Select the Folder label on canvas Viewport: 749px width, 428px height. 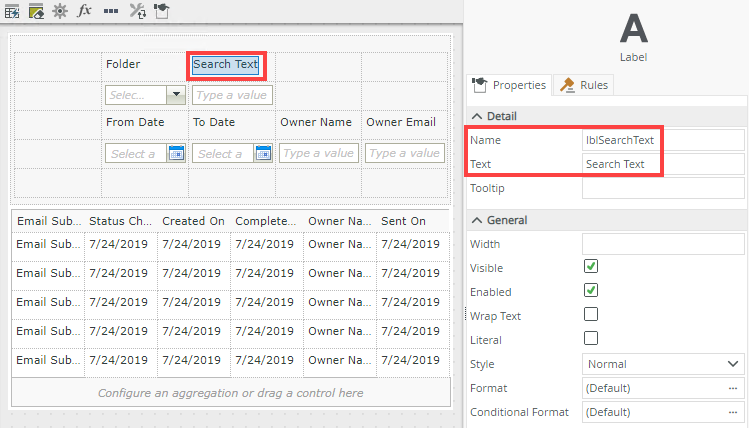tap(123, 64)
